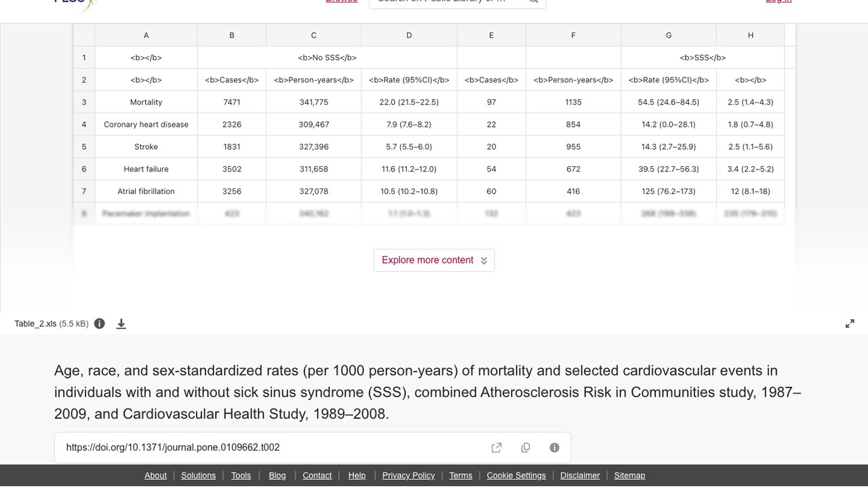Screen dimensions: 868x488
Task: Open DOI link in new window icon
Action: coord(496,447)
